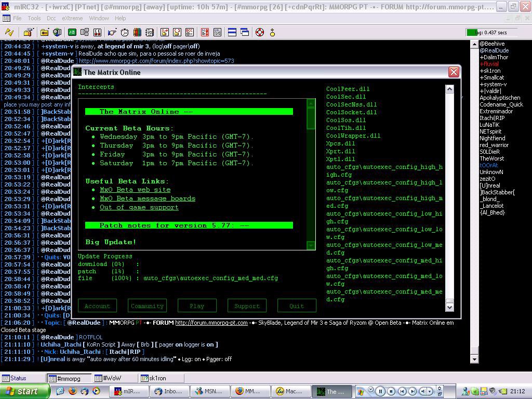This screenshot has height=399, width=532.
Task: Open the Dcc menu
Action: click(51, 18)
